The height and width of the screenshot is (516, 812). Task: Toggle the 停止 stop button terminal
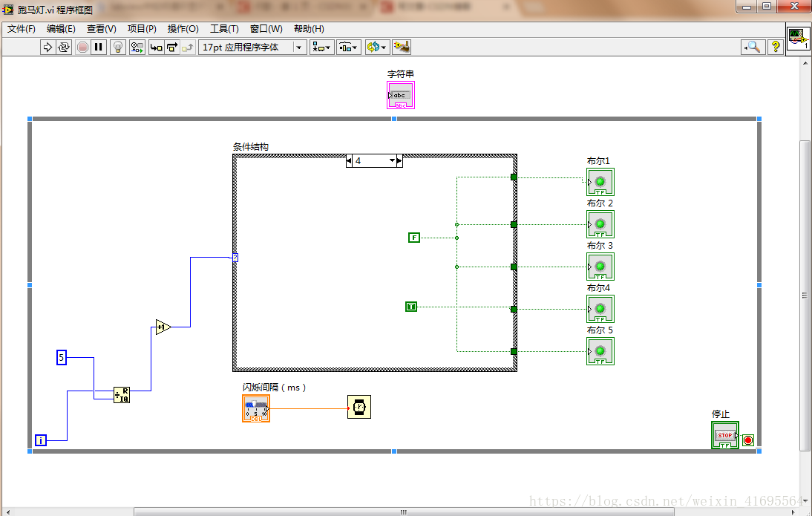pyautogui.click(x=724, y=435)
